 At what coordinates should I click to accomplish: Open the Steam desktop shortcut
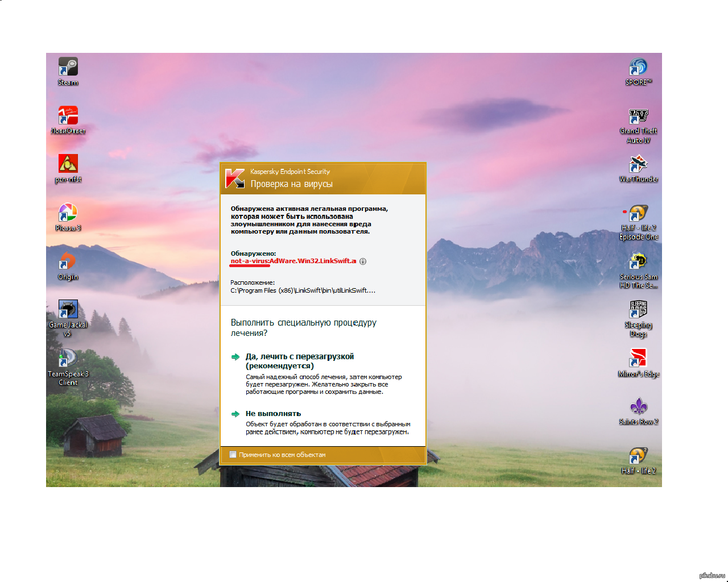(68, 71)
